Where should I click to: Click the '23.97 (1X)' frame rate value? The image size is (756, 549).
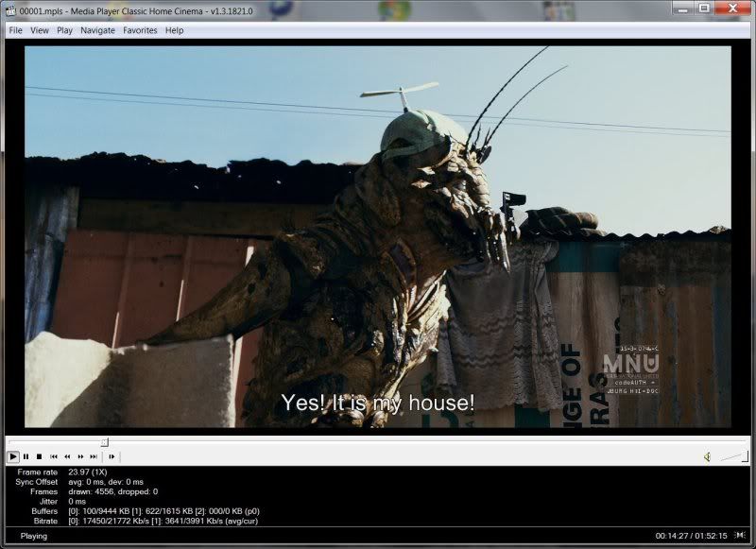tap(88, 472)
